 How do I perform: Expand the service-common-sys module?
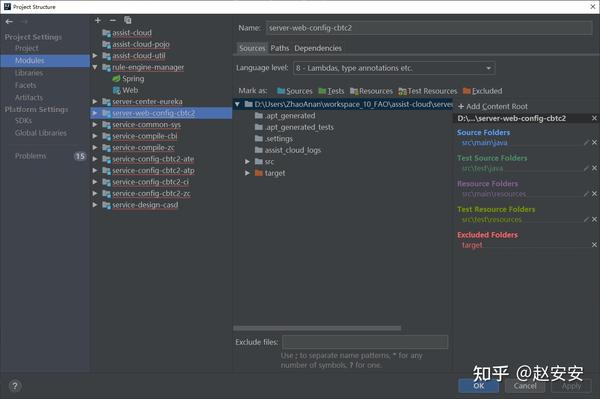(95, 124)
